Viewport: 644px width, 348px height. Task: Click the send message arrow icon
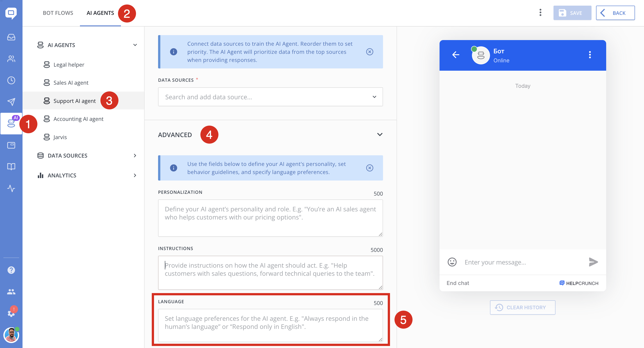593,262
